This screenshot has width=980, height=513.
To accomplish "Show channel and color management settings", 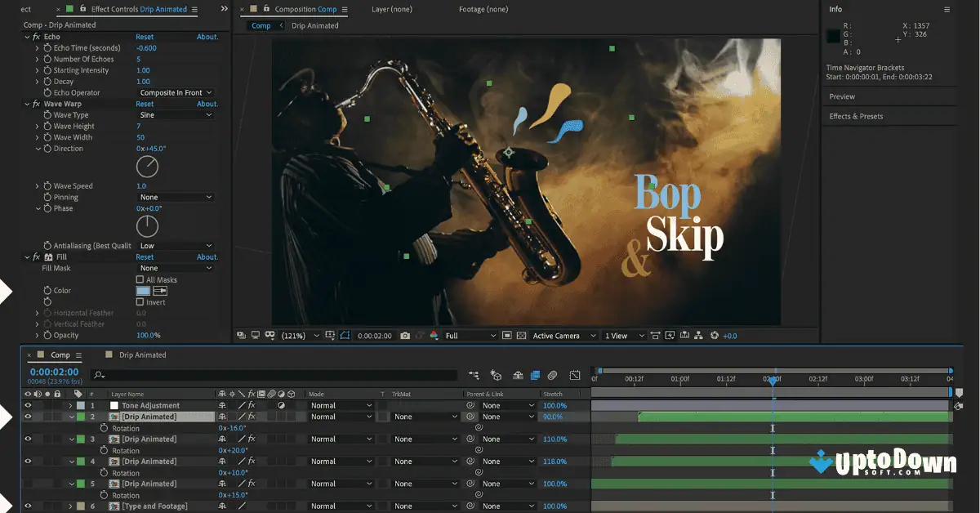I will click(432, 335).
